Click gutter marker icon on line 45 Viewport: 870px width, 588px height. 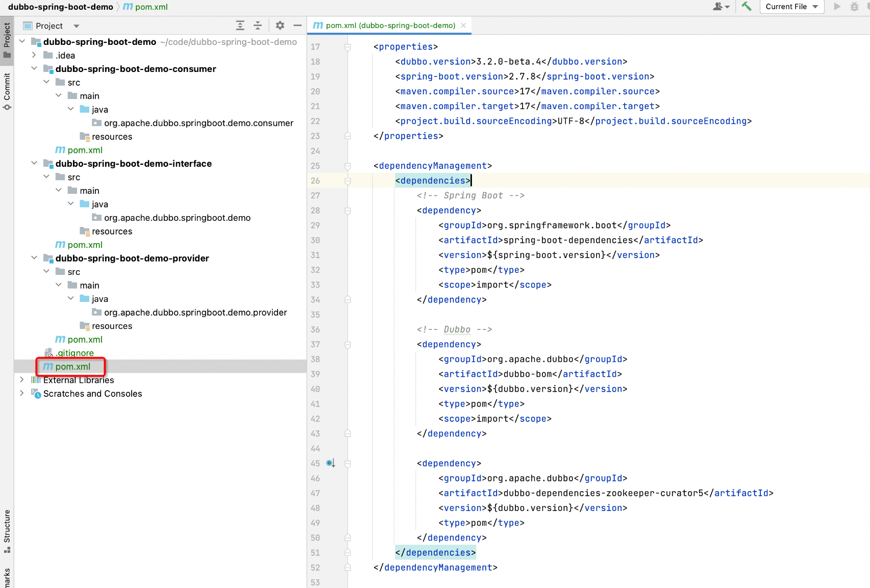click(331, 463)
